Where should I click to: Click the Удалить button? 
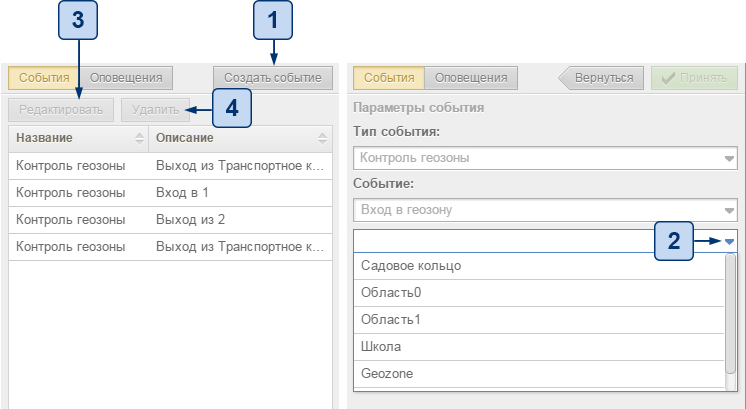[x=156, y=110]
